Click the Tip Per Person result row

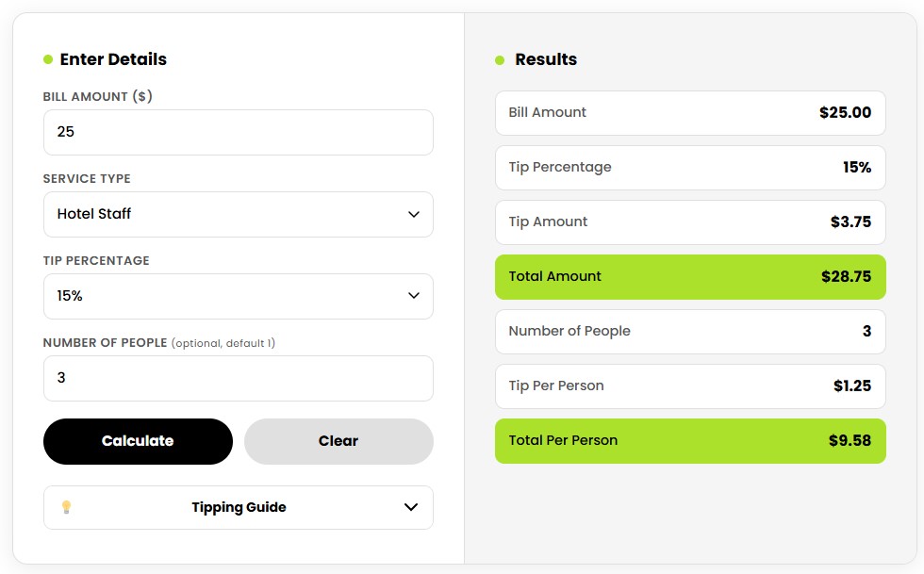click(x=690, y=386)
